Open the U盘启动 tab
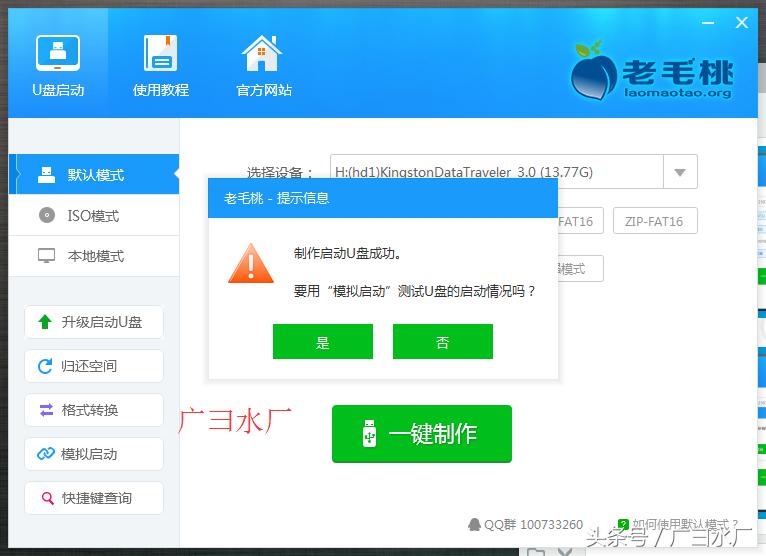Screen dimensions: 766x556 [58, 65]
